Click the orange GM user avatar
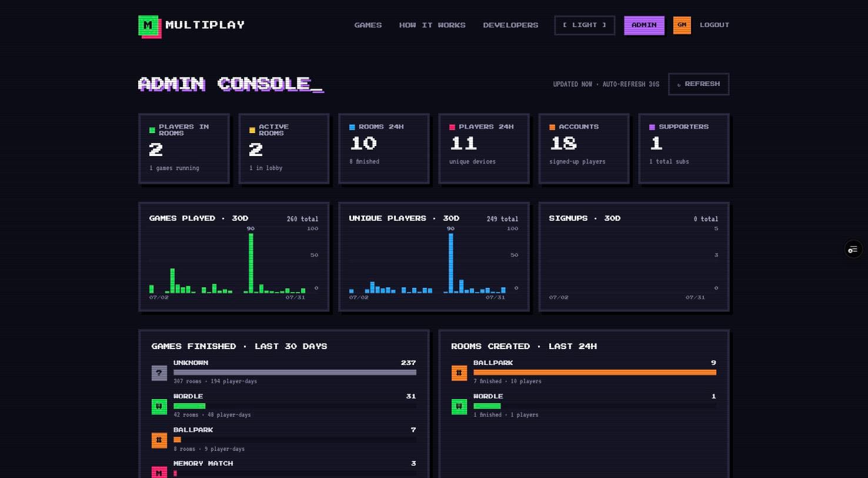 coord(682,25)
